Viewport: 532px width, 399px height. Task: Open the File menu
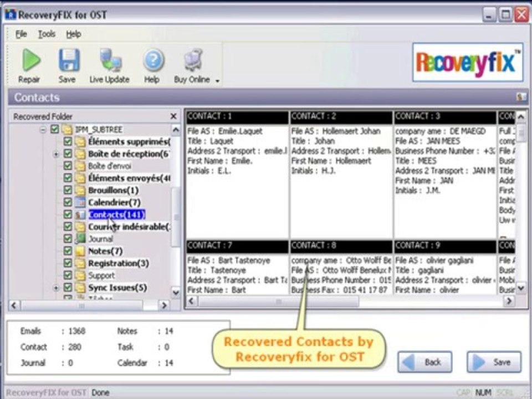coord(21,34)
